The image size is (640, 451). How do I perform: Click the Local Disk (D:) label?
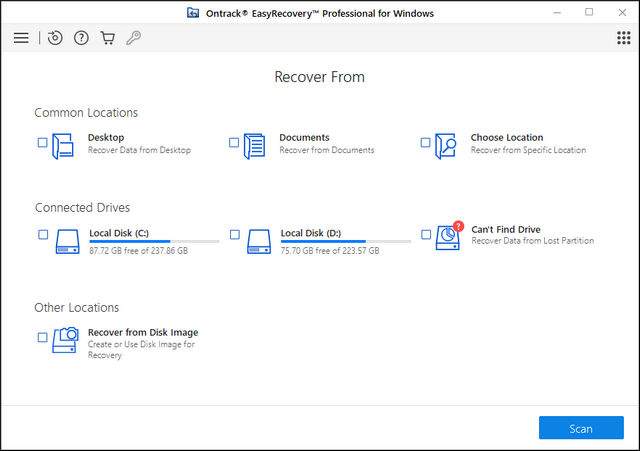click(x=311, y=233)
